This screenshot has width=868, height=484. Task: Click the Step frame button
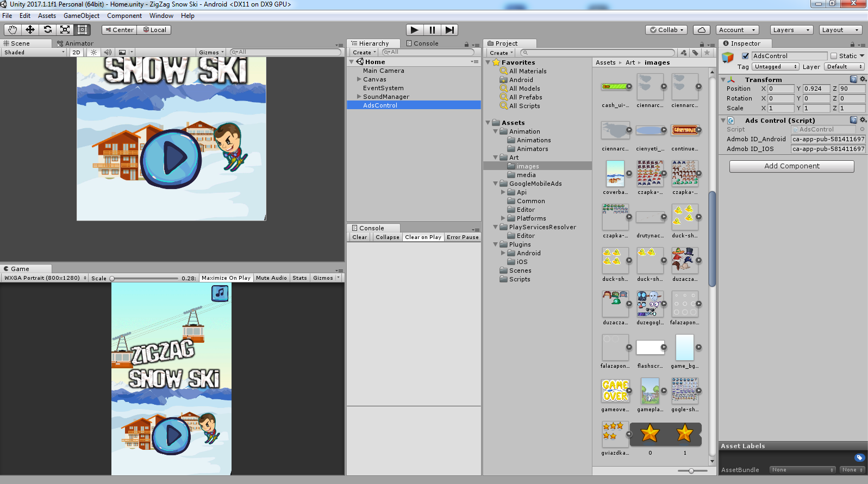tap(449, 30)
